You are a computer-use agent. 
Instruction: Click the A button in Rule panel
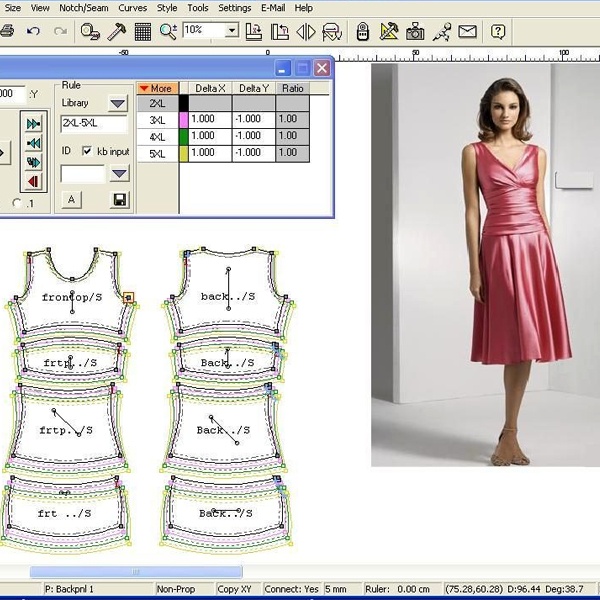click(x=72, y=200)
